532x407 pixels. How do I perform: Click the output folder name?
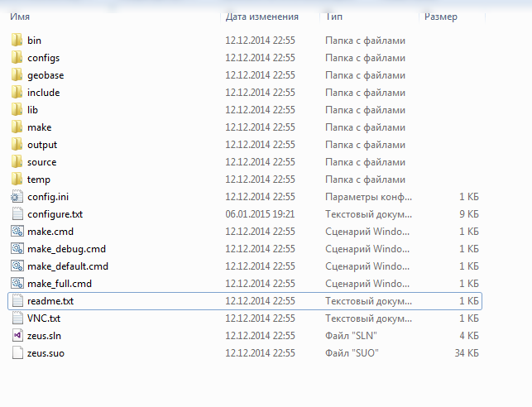(42, 145)
